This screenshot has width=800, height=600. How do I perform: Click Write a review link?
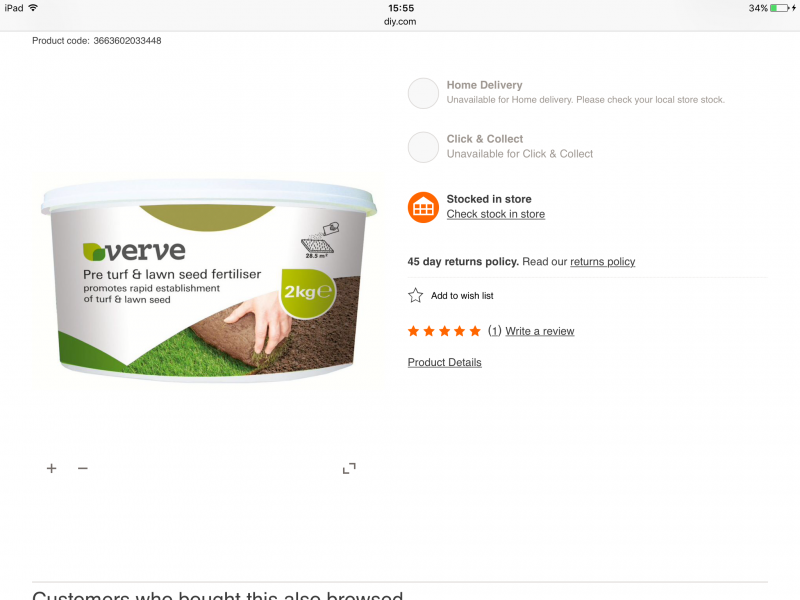540,331
